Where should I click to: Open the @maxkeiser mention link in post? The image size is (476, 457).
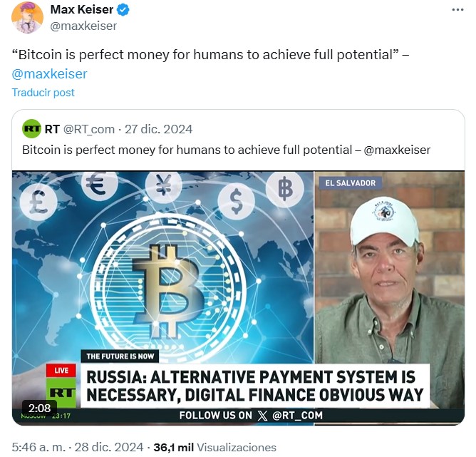coord(49,73)
